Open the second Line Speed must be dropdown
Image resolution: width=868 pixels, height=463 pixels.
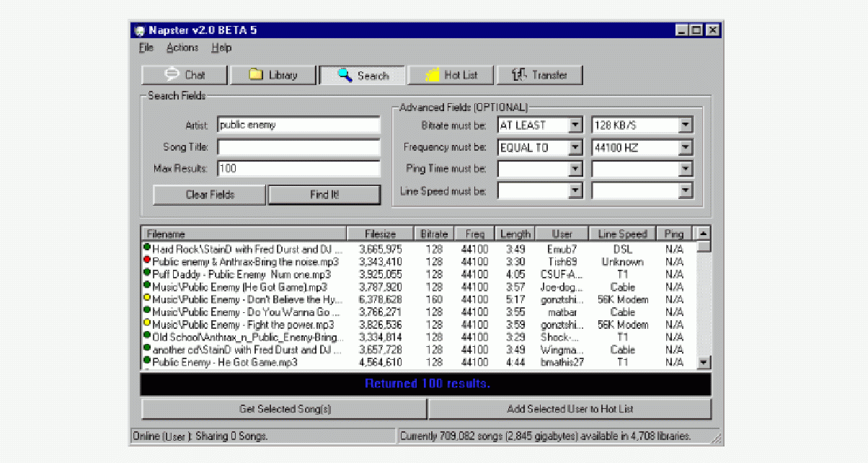pos(685,191)
